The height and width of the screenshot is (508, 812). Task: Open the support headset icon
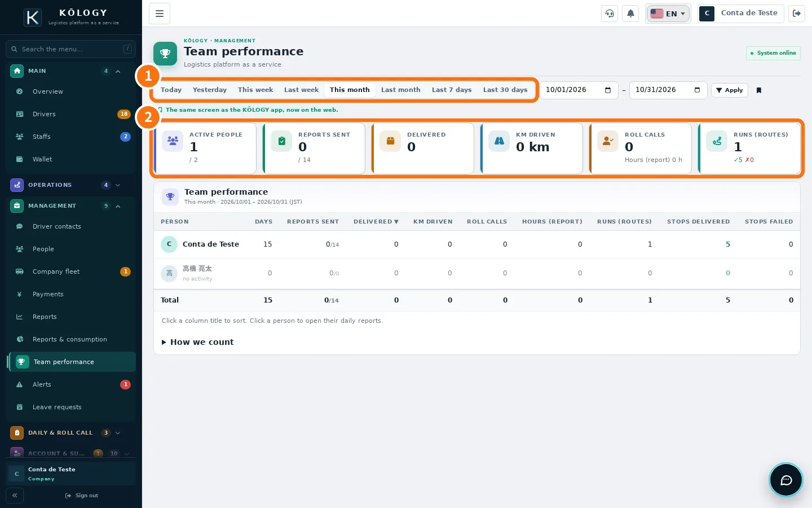[x=610, y=14]
